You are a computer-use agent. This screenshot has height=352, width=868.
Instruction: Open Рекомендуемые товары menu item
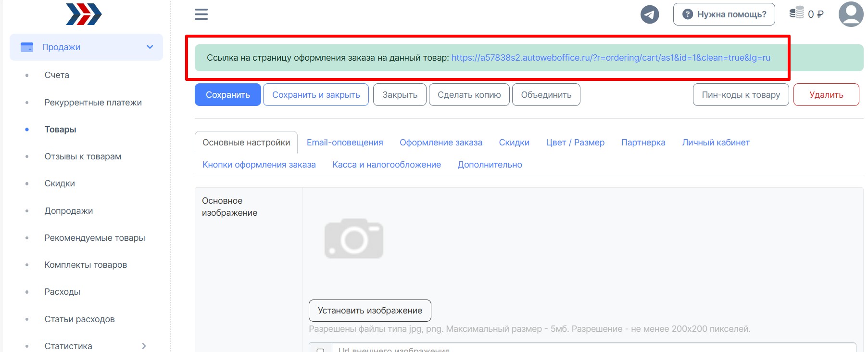pos(95,238)
